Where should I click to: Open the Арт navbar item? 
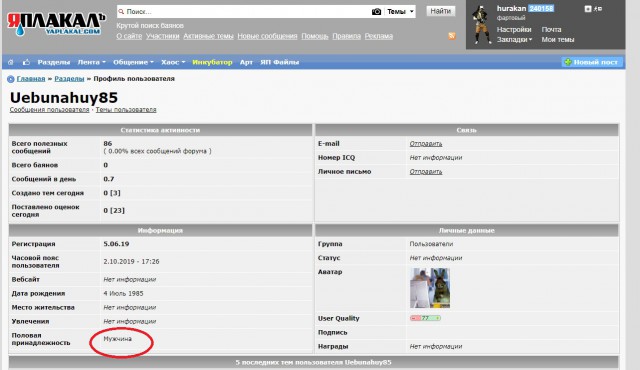coord(246,62)
